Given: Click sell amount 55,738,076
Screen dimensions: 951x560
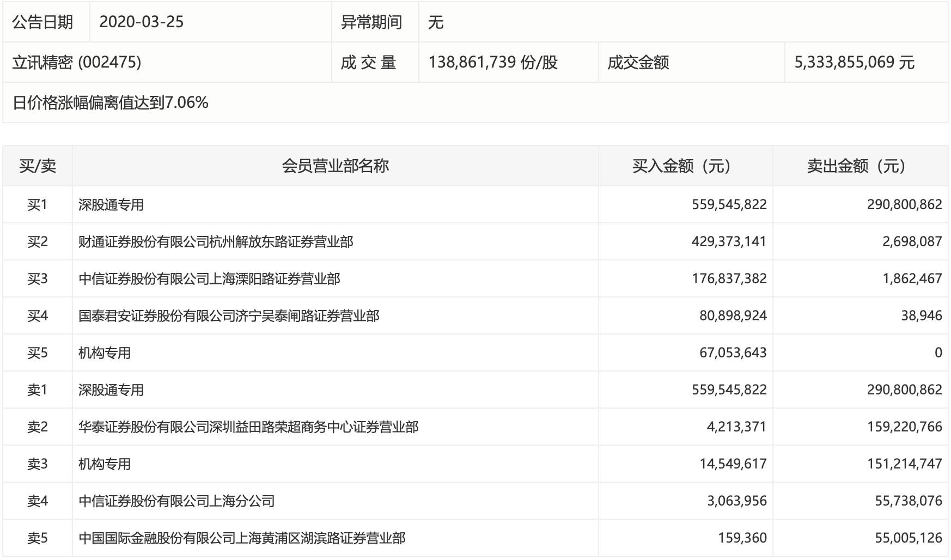Looking at the screenshot, I should pyautogui.click(x=909, y=501).
